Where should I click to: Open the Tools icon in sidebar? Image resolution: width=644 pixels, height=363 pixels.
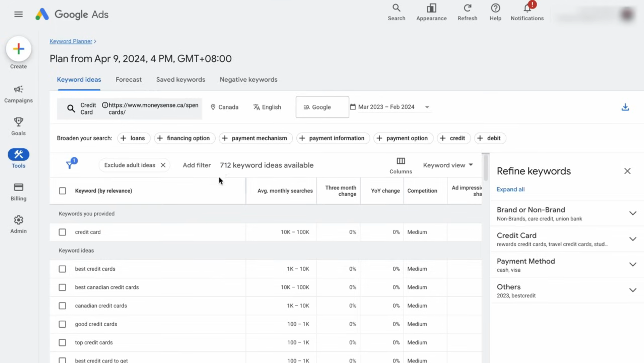pos(18,155)
